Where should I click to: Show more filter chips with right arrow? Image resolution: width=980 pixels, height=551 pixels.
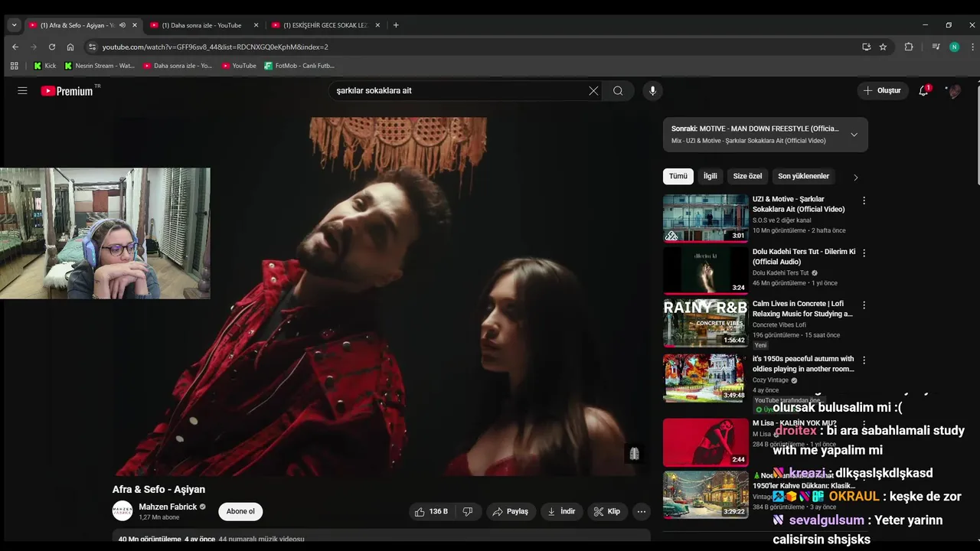coord(855,177)
